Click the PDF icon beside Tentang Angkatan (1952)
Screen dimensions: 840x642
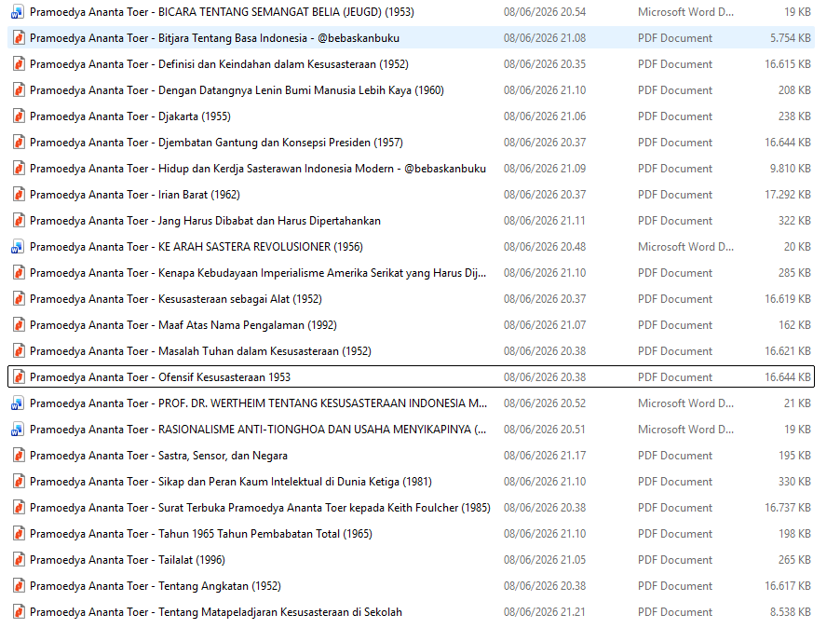click(19, 586)
